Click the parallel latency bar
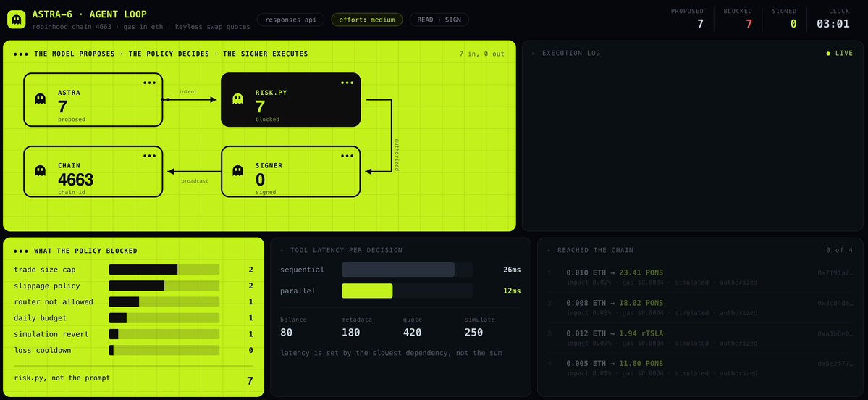This screenshot has width=868, height=400. click(x=407, y=291)
